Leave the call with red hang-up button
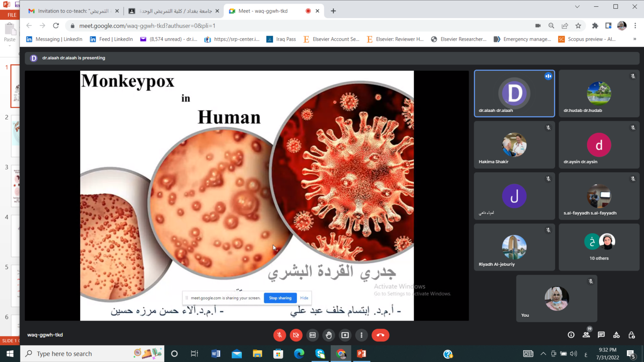Screen dimensions: 644x362 [x=380, y=335]
